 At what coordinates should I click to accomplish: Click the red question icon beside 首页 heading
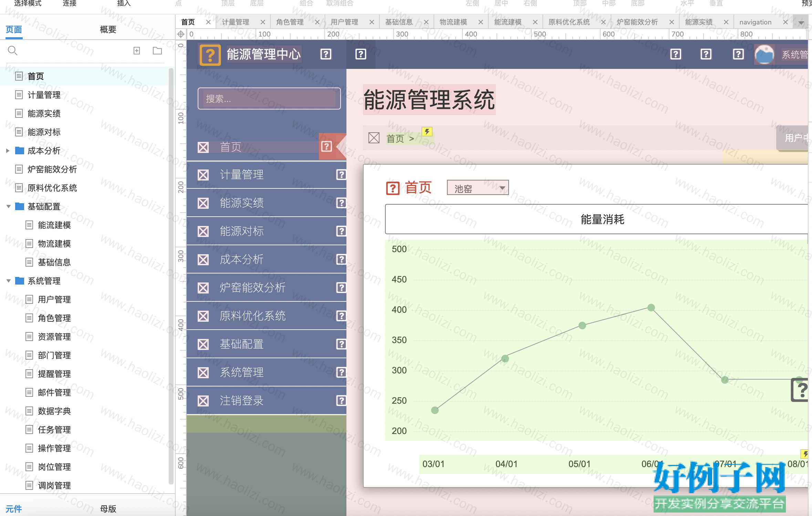coord(393,188)
